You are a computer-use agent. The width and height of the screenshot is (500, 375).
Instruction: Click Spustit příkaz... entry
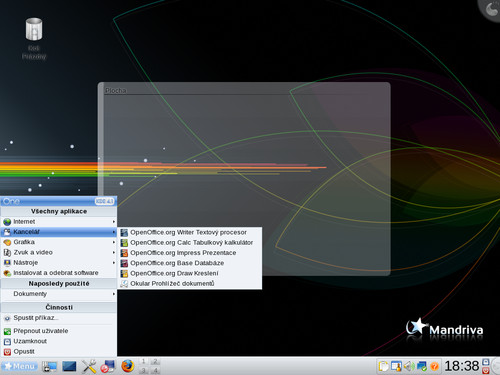59,318
